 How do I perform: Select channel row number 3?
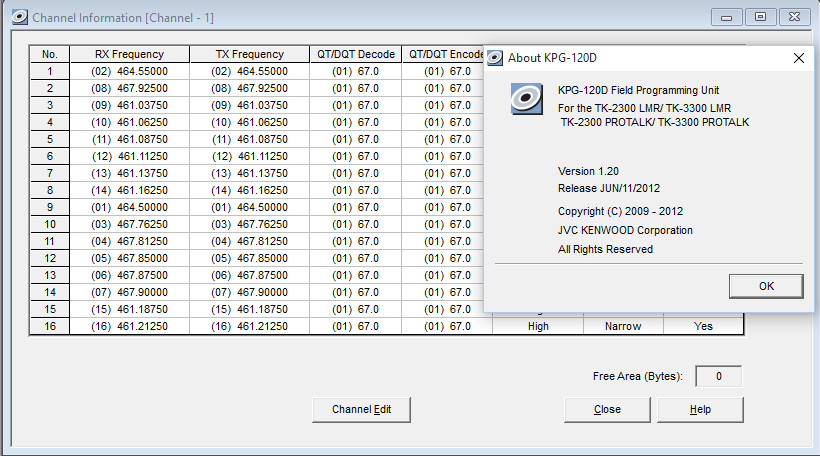[x=50, y=105]
